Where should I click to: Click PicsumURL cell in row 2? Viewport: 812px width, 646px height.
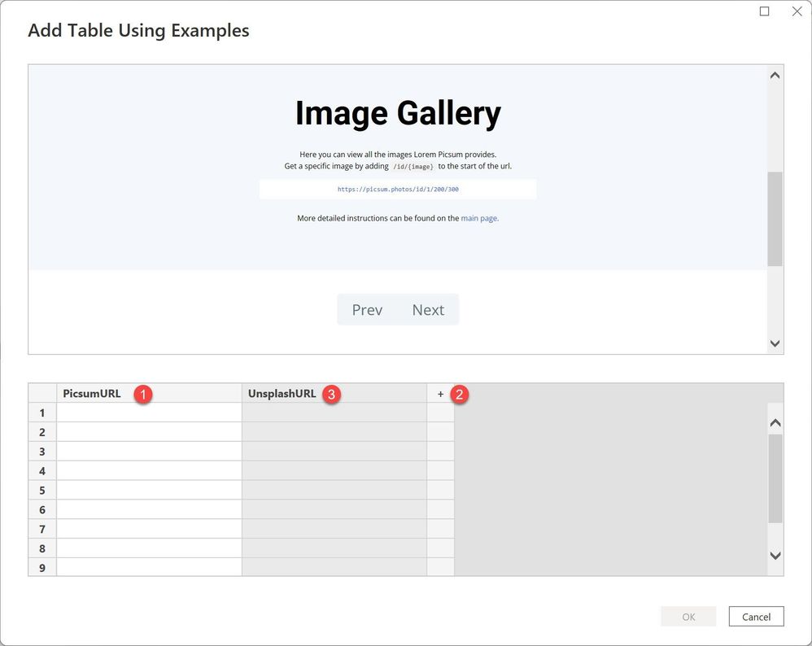[149, 432]
